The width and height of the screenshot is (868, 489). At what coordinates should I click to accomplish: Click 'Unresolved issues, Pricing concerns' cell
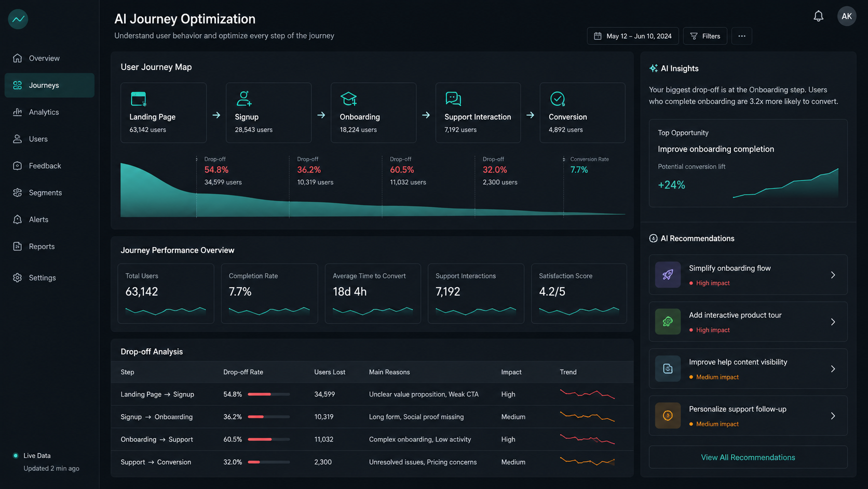(x=423, y=462)
